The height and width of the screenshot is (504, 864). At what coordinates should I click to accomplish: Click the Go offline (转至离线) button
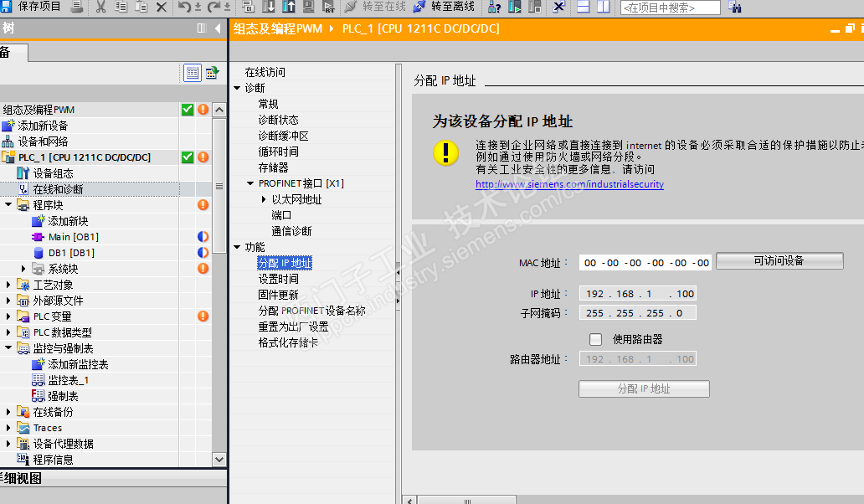click(444, 7)
